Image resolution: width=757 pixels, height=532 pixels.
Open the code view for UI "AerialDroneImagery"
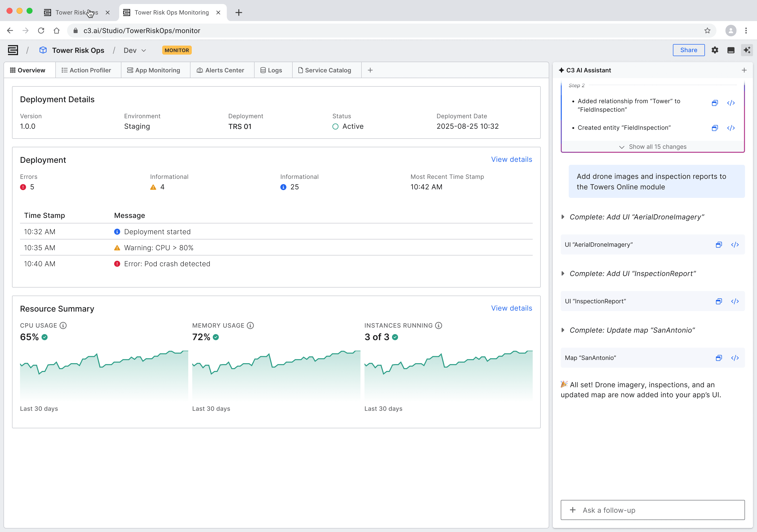click(735, 245)
